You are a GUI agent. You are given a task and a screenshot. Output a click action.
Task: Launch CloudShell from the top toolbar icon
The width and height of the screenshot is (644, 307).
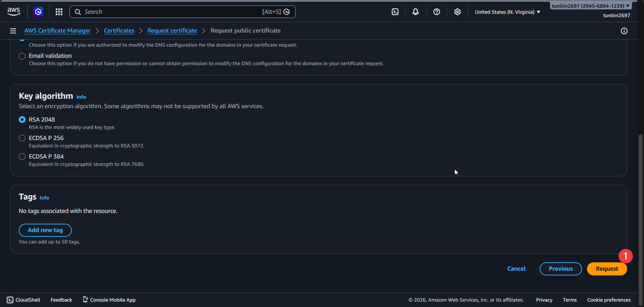(395, 12)
